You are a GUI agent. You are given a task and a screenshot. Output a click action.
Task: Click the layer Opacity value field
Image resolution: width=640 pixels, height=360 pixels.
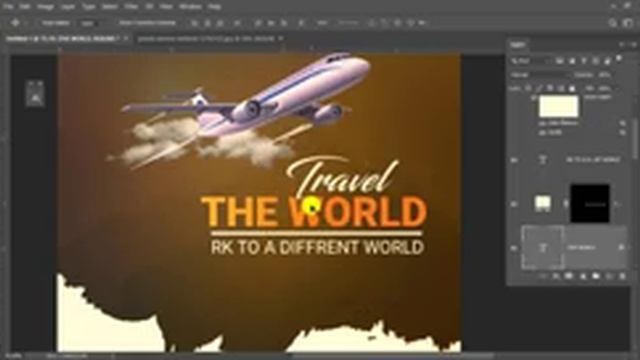coord(604,75)
